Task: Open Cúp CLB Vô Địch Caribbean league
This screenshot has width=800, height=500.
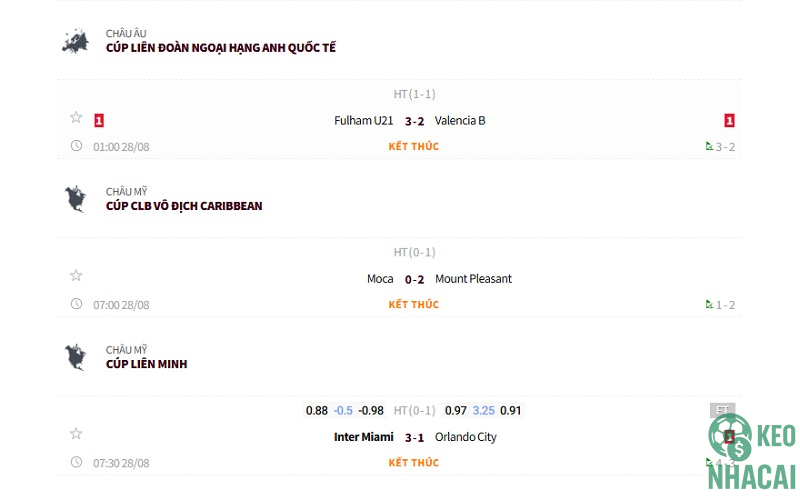Action: 184,206
